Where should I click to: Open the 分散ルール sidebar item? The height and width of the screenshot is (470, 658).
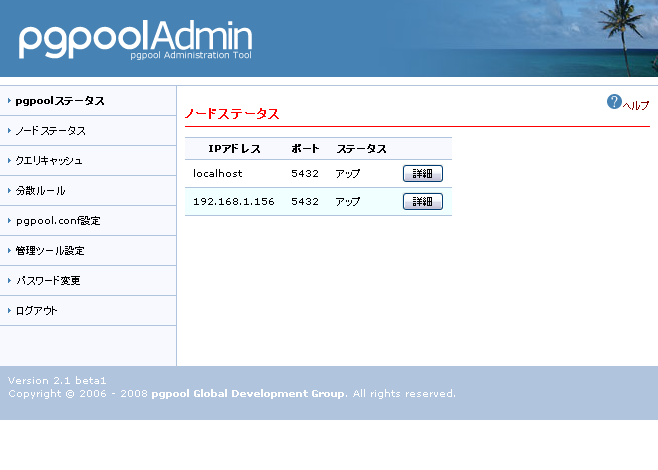41,191
